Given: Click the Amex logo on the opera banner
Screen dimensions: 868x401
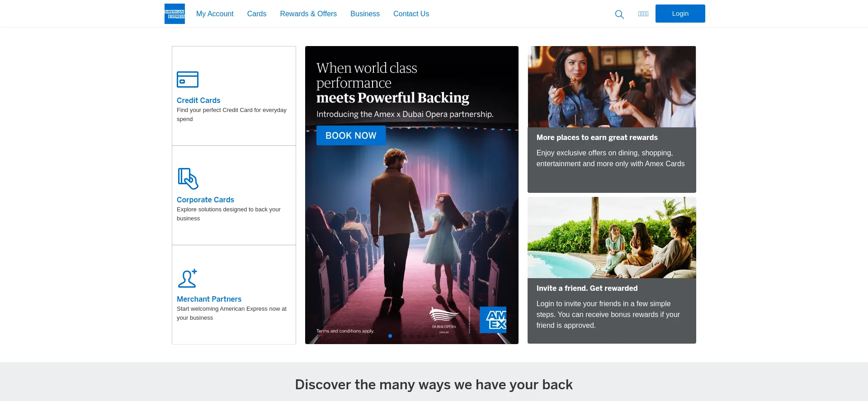Looking at the screenshot, I should 493,320.
